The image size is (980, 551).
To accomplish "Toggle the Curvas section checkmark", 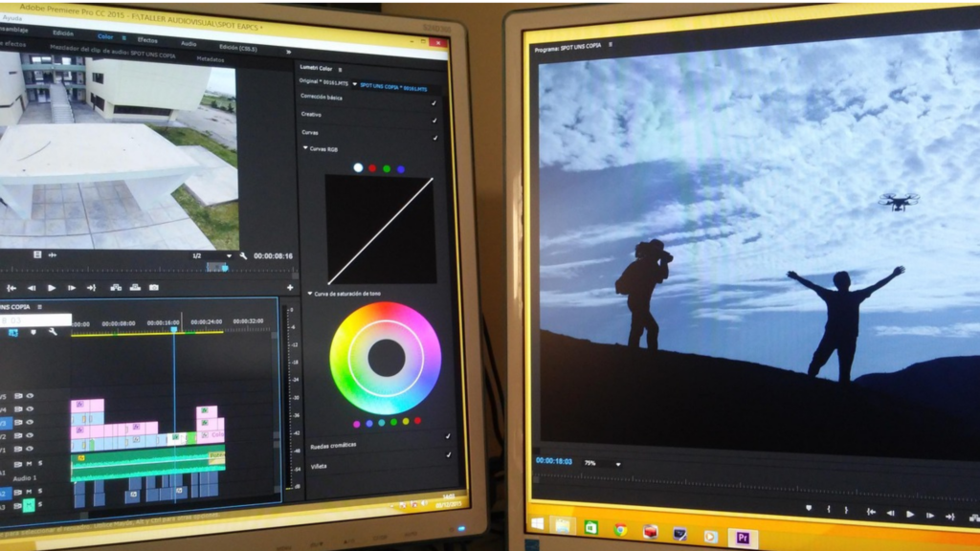I will coord(435,139).
